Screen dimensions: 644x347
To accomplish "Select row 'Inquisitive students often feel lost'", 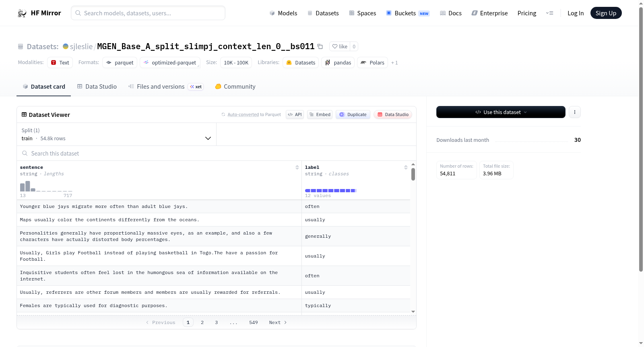I will point(213,276).
